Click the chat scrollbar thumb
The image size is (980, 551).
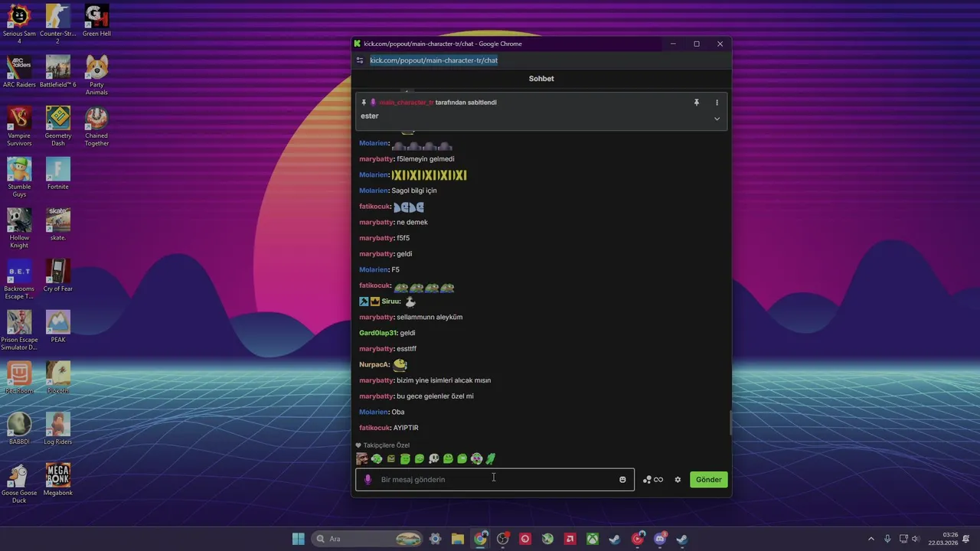(x=730, y=423)
